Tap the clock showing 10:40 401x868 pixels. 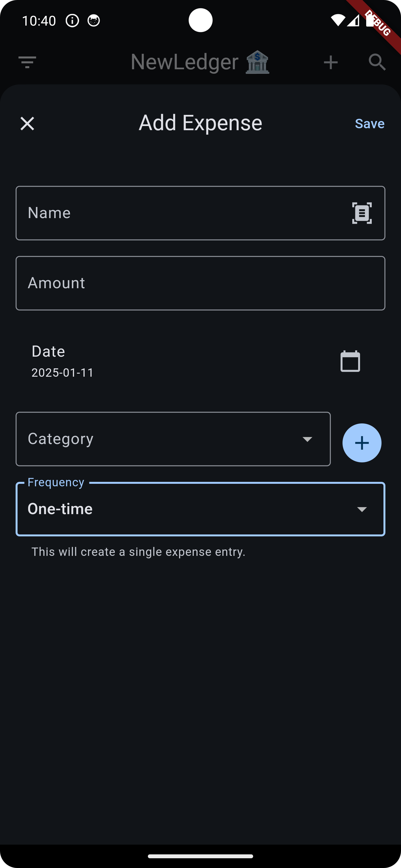click(x=40, y=20)
